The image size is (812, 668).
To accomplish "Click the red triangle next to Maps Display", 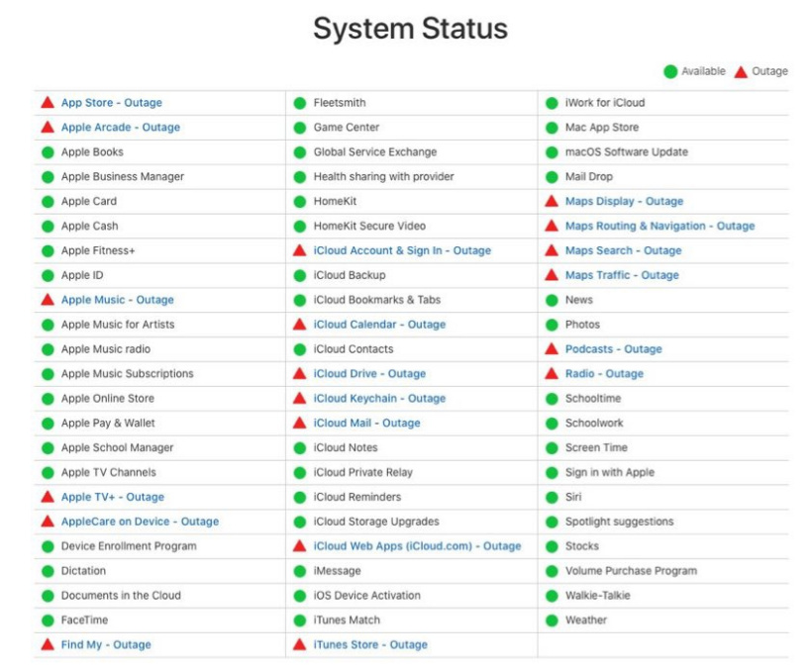I will pyautogui.click(x=552, y=202).
